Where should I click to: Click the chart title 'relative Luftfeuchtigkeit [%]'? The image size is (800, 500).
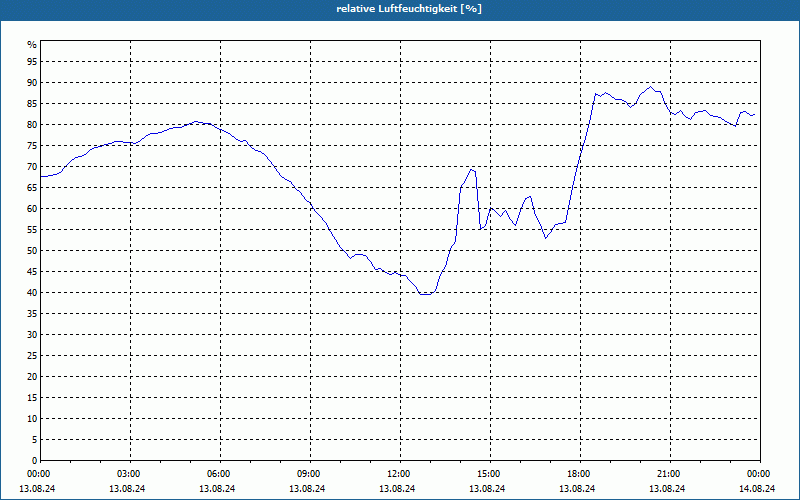click(409, 9)
